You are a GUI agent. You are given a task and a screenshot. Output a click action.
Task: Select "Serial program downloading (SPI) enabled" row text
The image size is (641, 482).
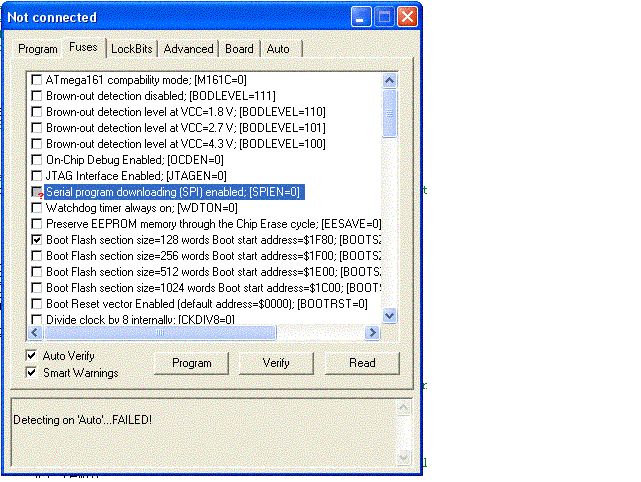click(174, 192)
